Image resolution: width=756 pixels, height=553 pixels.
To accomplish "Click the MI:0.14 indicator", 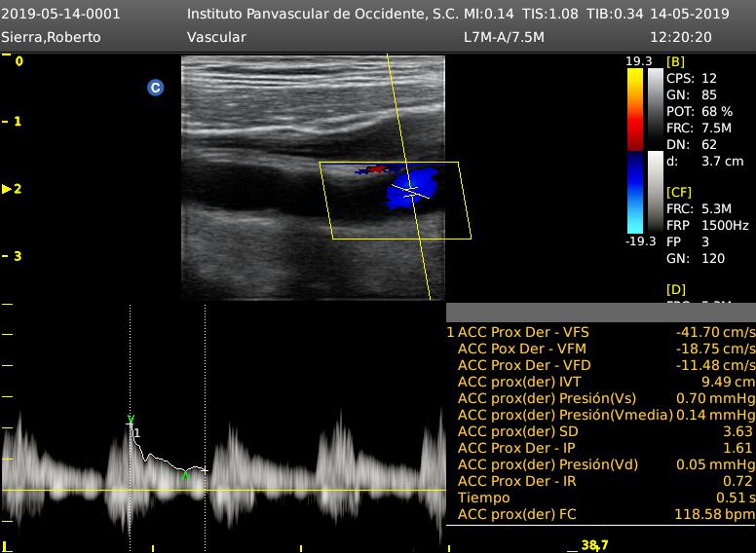I will click(489, 14).
